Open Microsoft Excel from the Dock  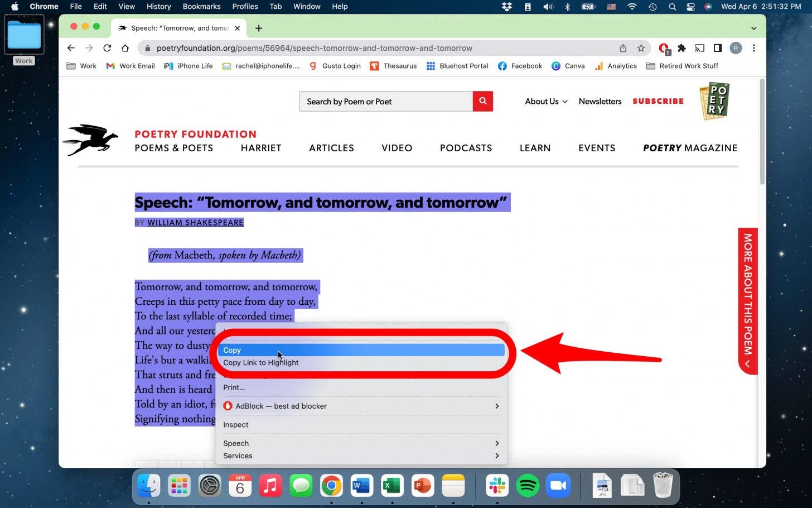[x=391, y=485]
